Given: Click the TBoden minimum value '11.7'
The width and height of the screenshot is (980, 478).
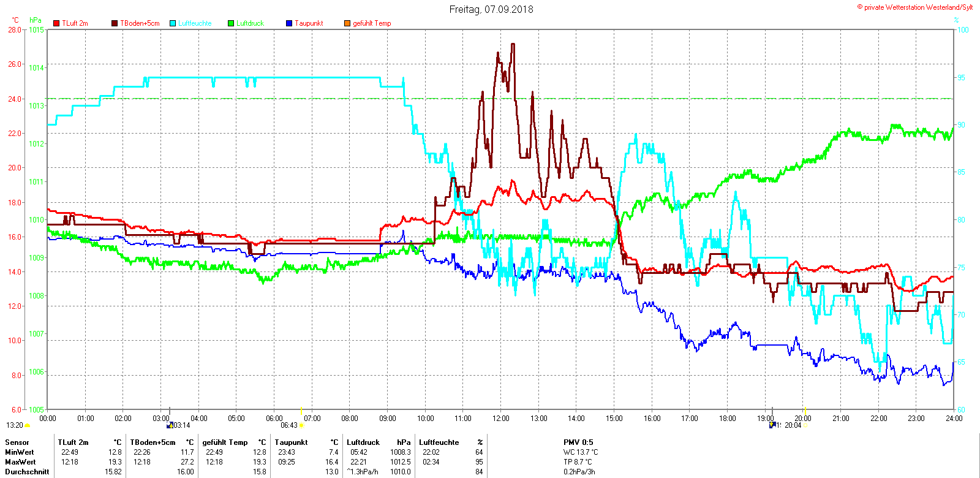Looking at the screenshot, I should [x=187, y=452].
